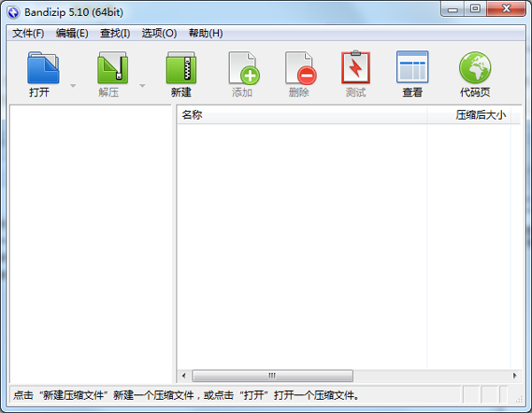Click the horizontal scrollbar left arrow

[184, 376]
